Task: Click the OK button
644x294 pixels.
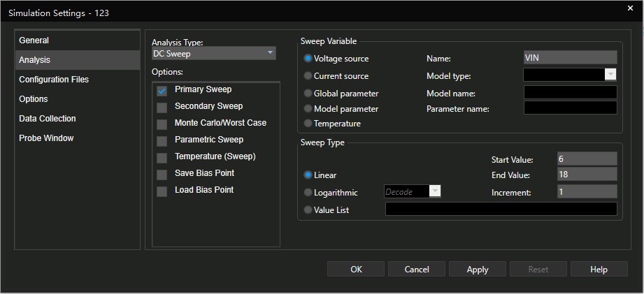Action: coord(356,270)
